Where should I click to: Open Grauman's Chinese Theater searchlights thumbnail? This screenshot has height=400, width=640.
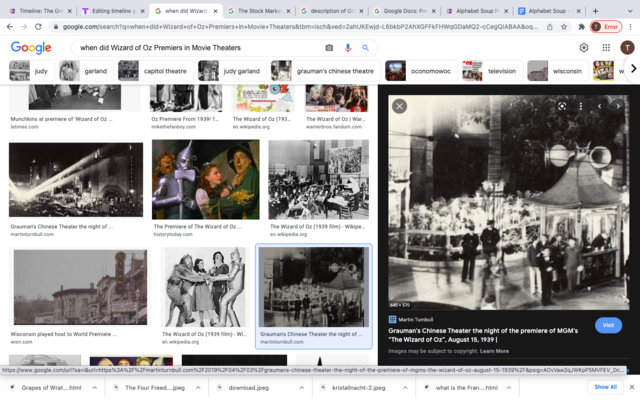pyautogui.click(x=76, y=180)
